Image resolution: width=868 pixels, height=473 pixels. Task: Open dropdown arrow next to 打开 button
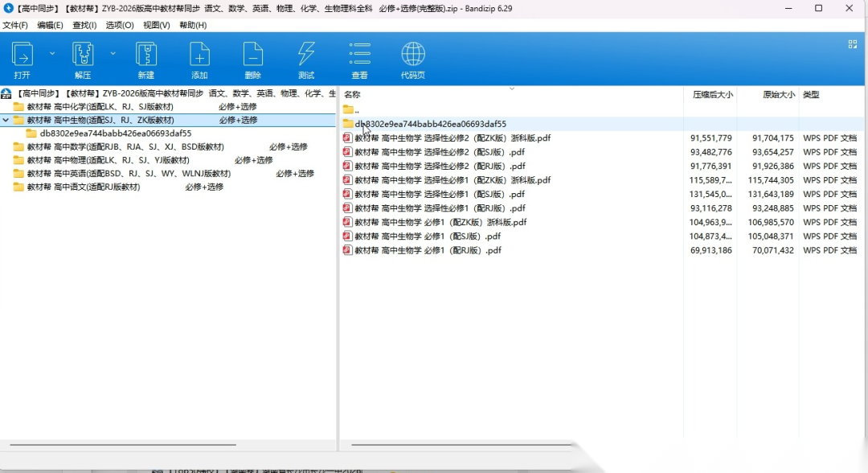52,53
